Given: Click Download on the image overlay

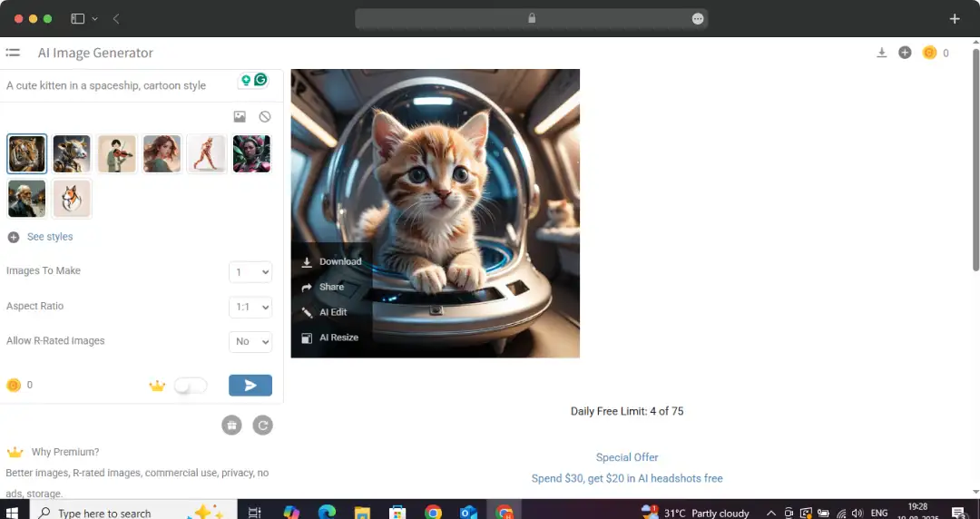Looking at the screenshot, I should 332,261.
